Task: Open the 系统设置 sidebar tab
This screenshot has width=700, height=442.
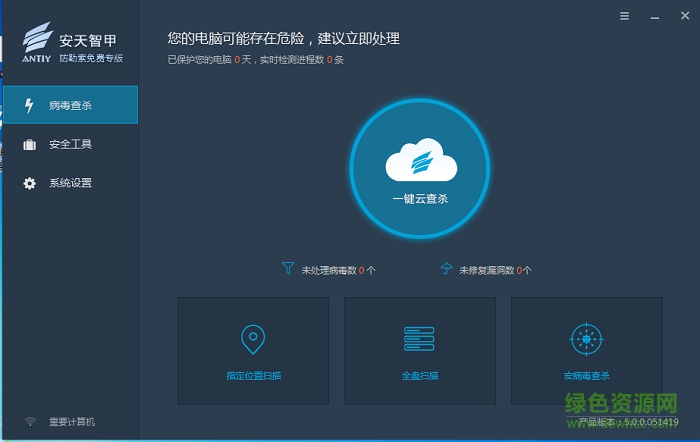Action: 70,183
